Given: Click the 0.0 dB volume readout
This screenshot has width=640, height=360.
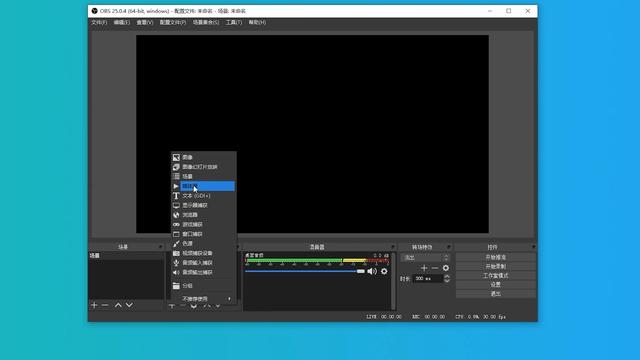Looking at the screenshot, I should pyautogui.click(x=381, y=256).
